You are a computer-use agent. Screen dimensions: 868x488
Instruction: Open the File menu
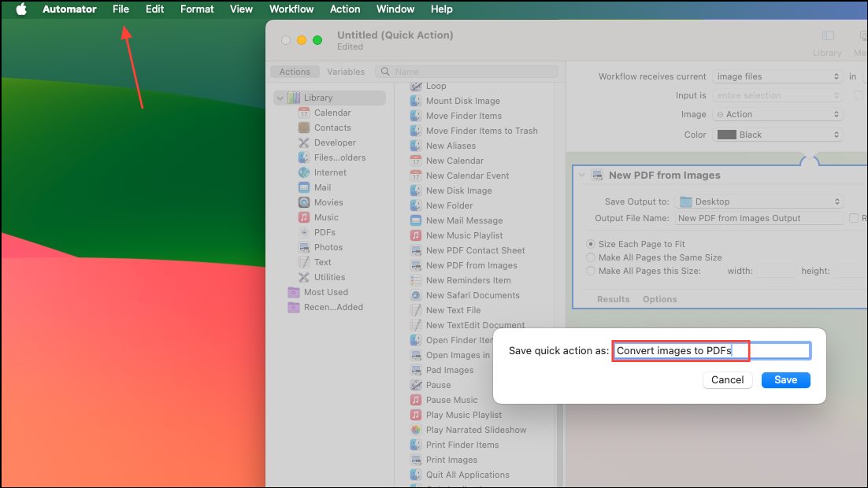pyautogui.click(x=121, y=9)
